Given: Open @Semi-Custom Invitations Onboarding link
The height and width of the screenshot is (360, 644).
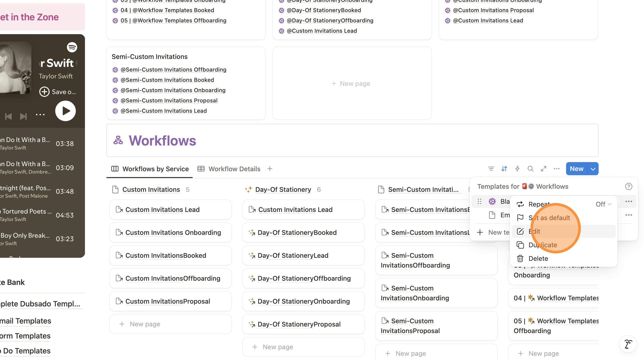Looking at the screenshot, I should pyautogui.click(x=173, y=90).
